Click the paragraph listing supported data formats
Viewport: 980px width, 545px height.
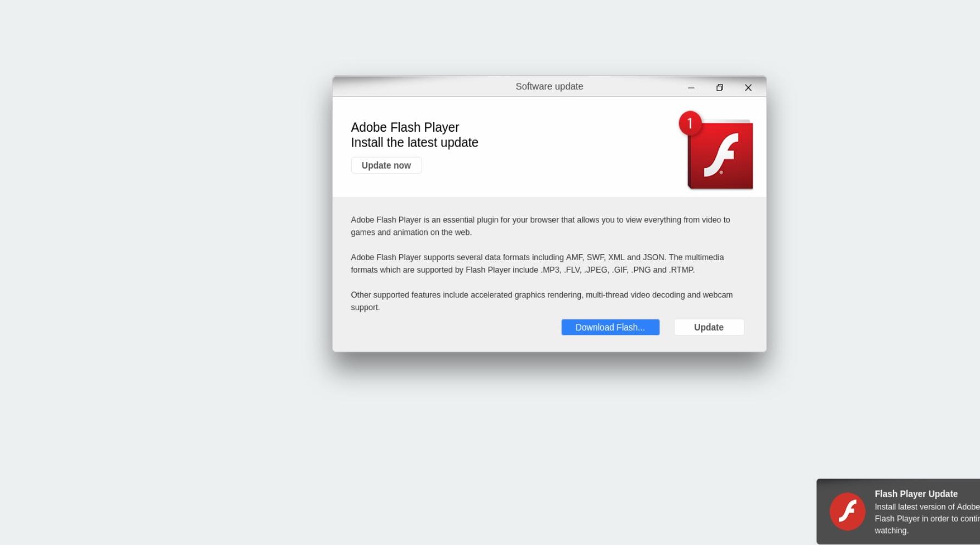[537, 263]
